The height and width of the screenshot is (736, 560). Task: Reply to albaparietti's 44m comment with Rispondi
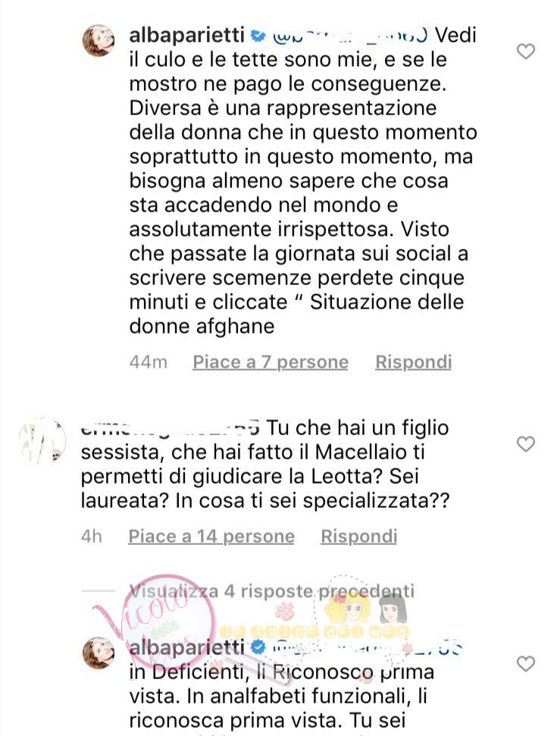click(x=414, y=362)
